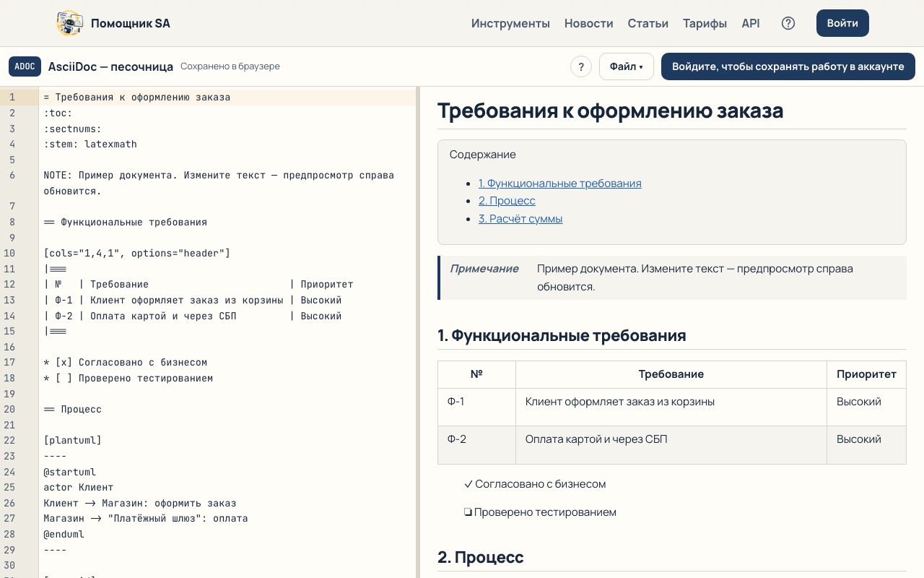Open the API navigation link
The height and width of the screenshot is (578, 924).
(x=751, y=23)
